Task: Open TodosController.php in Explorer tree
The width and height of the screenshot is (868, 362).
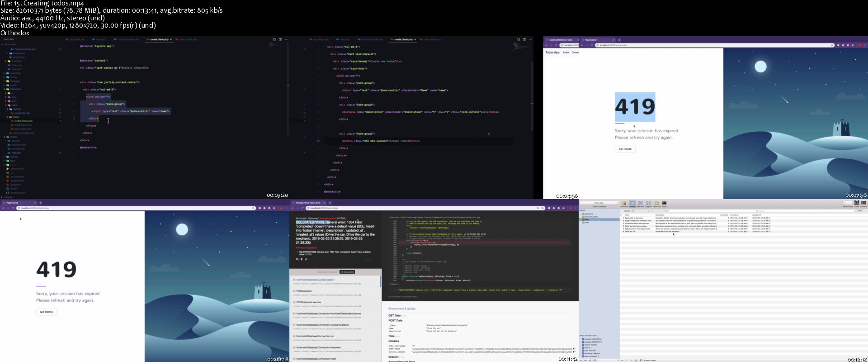Action: [x=24, y=49]
